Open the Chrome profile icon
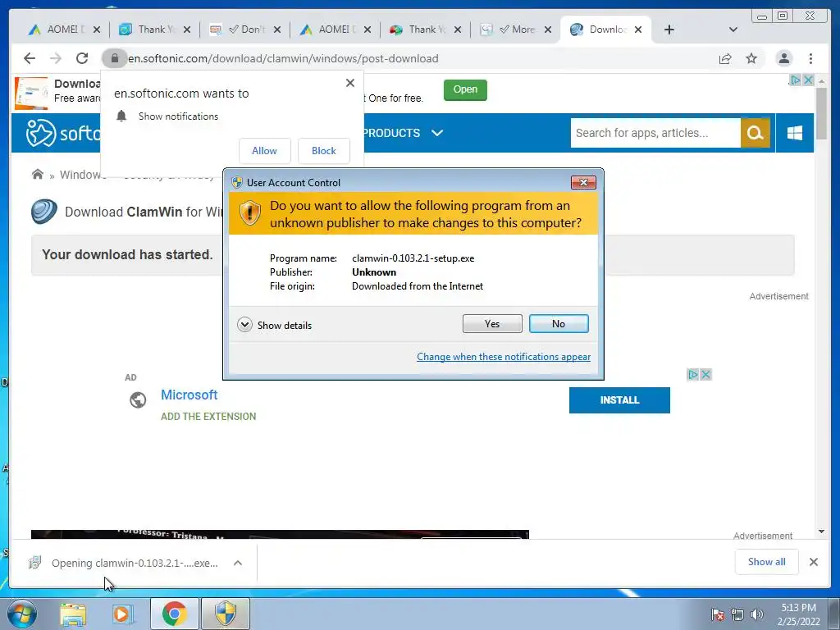 [783, 58]
